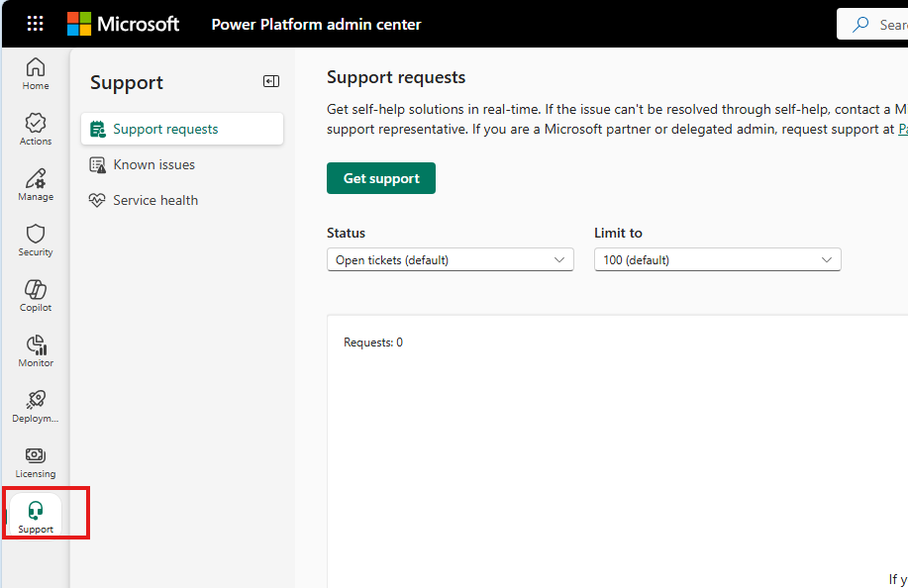Go to Home in left rail
This screenshot has height=588, width=908.
pyautogui.click(x=36, y=73)
